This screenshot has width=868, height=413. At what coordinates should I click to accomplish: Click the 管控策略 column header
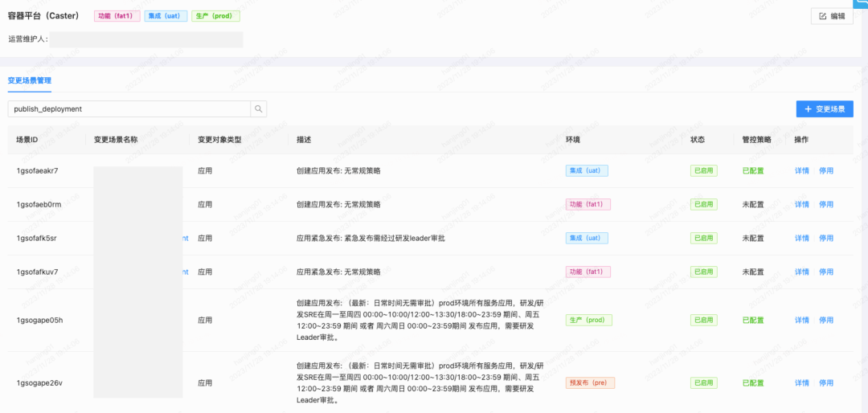tap(757, 140)
